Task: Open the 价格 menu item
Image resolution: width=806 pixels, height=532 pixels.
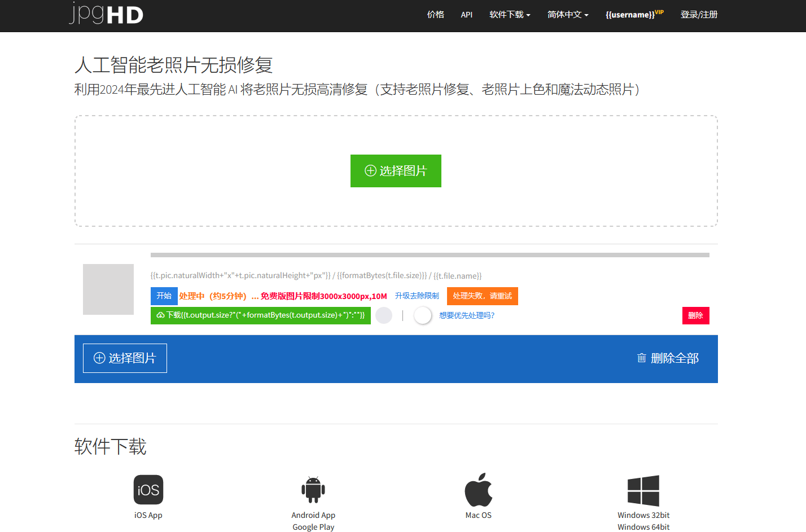Action: coord(436,15)
